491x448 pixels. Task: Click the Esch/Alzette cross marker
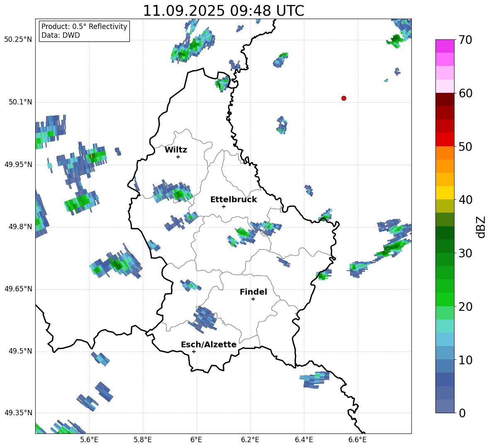(x=194, y=351)
